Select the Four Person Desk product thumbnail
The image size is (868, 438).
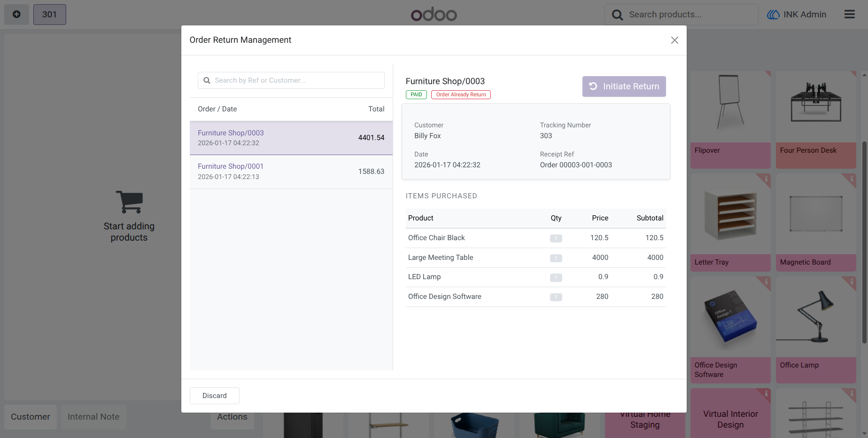pos(816,107)
